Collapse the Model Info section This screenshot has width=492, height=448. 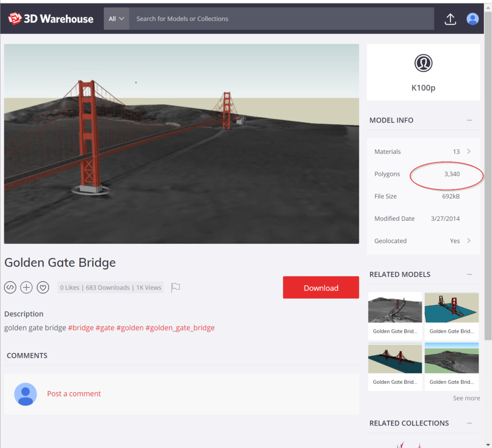[469, 121]
